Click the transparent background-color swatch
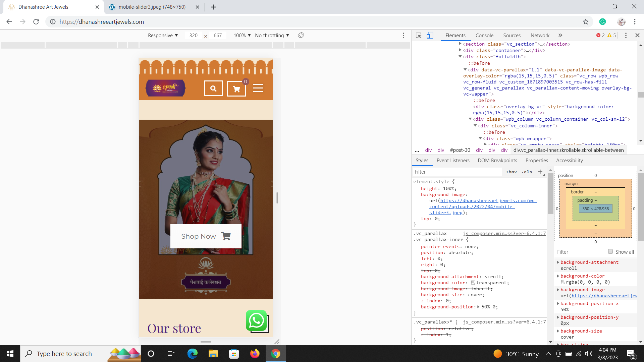Viewport: 644px width, 362px height. 473,283
